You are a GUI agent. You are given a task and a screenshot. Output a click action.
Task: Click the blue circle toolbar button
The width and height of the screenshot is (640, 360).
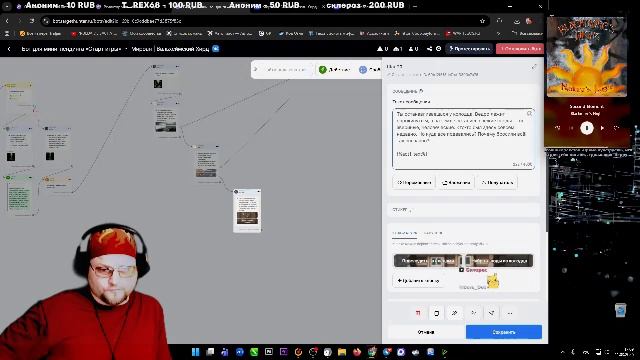point(363,70)
